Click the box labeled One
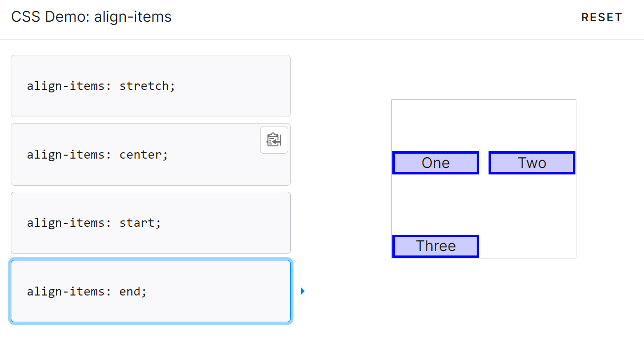The height and width of the screenshot is (338, 644). [436, 163]
